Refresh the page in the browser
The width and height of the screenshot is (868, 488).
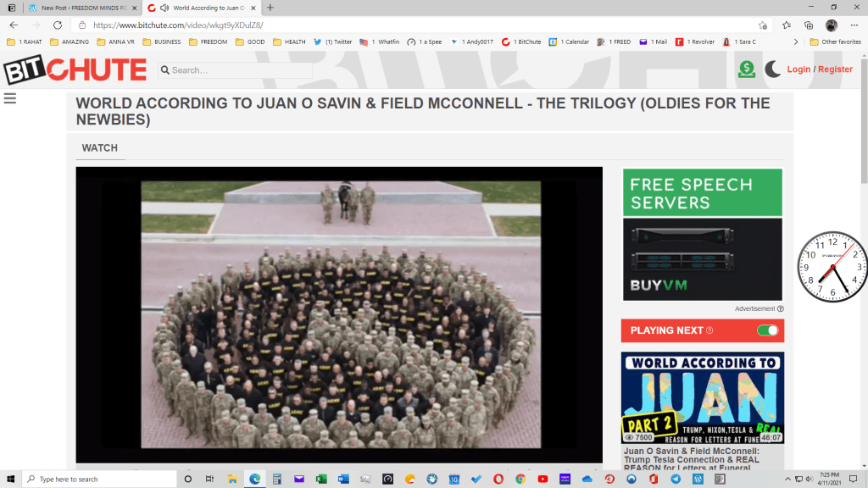point(58,25)
